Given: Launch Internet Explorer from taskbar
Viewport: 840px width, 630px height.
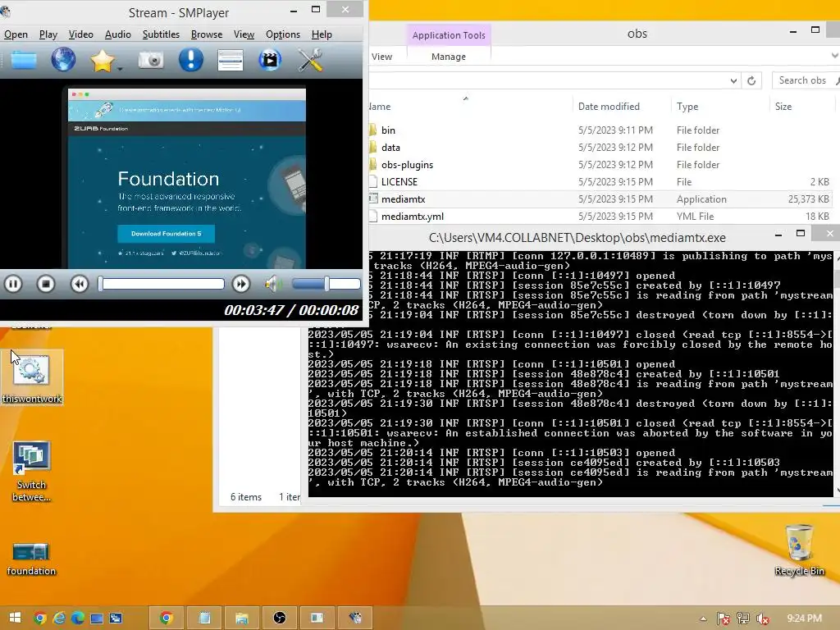Looking at the screenshot, I should [x=59, y=619].
